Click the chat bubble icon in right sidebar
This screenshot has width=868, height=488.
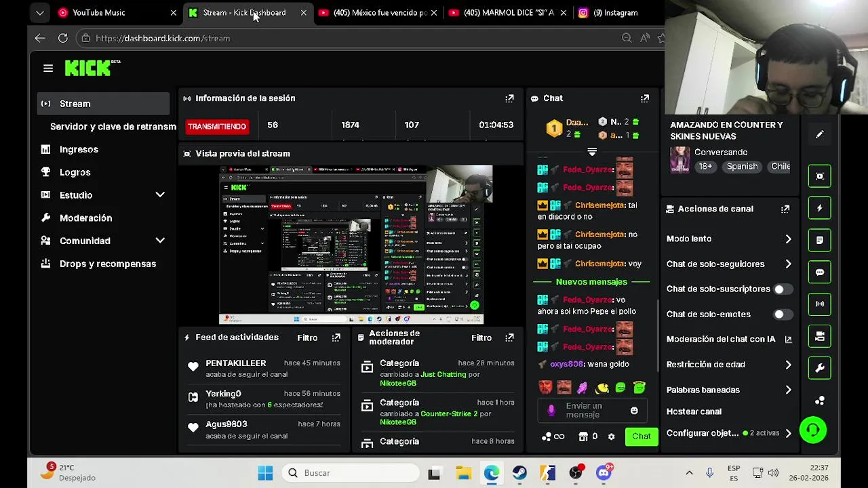click(x=820, y=272)
